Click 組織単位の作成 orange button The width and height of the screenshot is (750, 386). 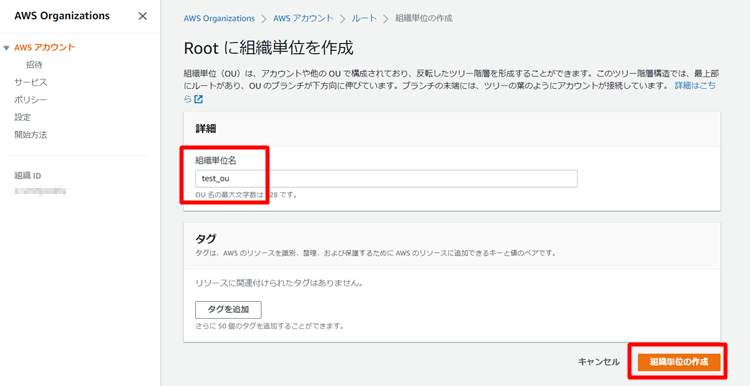point(679,362)
